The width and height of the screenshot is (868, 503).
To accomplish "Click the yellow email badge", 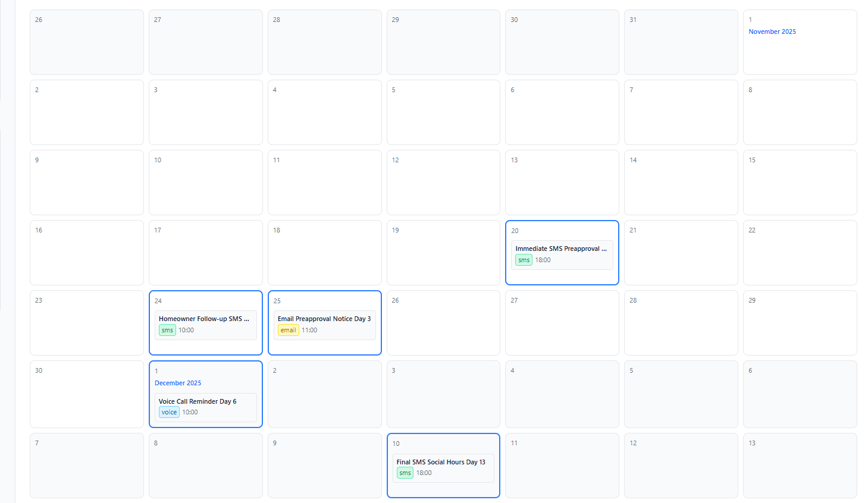I will (x=288, y=331).
